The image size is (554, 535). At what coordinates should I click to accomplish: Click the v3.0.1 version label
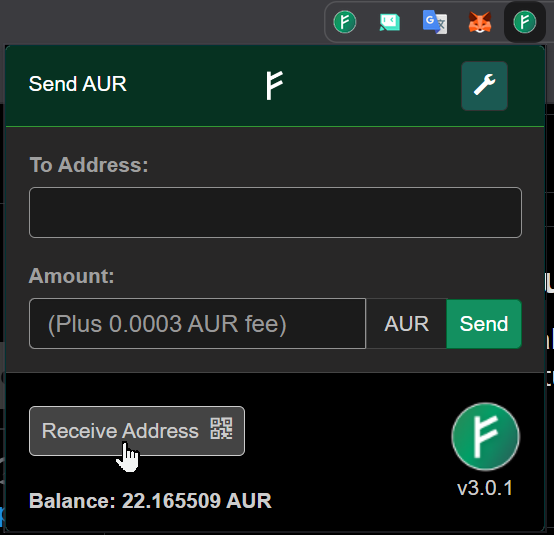point(485,488)
